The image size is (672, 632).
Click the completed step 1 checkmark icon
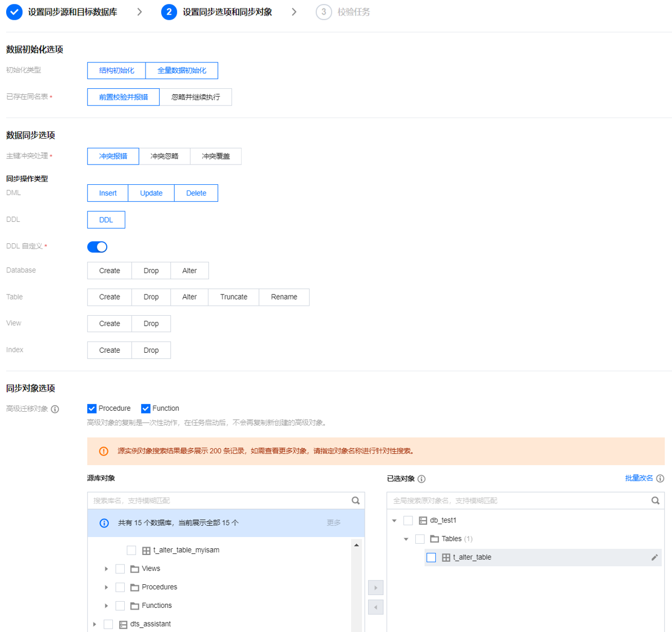tap(14, 12)
